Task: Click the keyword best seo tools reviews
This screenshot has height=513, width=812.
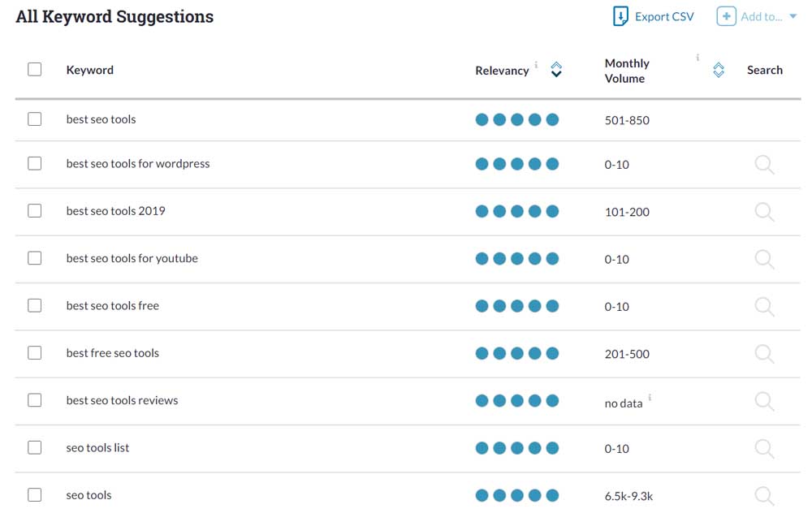Action: click(122, 400)
